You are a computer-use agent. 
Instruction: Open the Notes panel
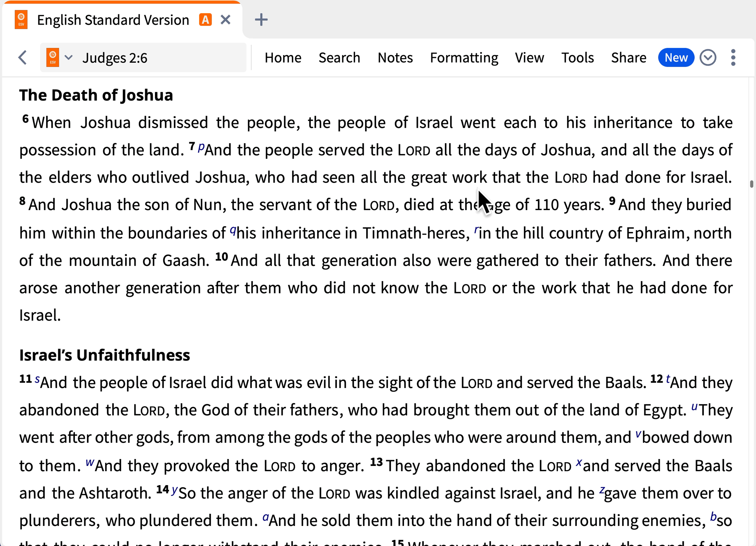pyautogui.click(x=394, y=57)
